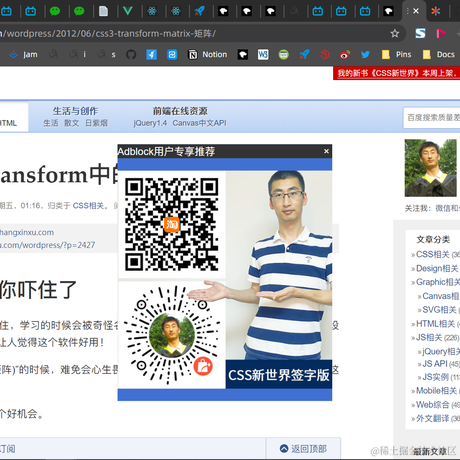Open the blue square link bookmark icon
This screenshot has height=460, width=460.
point(172,54)
